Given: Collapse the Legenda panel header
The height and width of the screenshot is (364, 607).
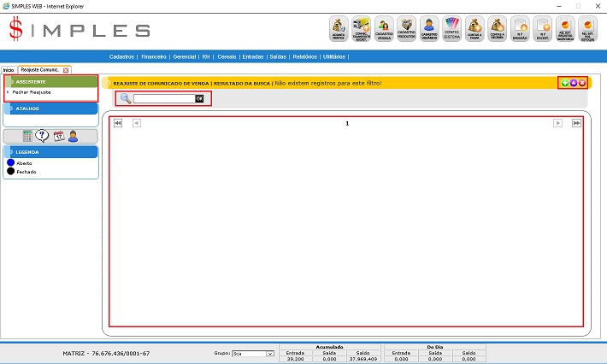Looking at the screenshot, I should tap(50, 152).
